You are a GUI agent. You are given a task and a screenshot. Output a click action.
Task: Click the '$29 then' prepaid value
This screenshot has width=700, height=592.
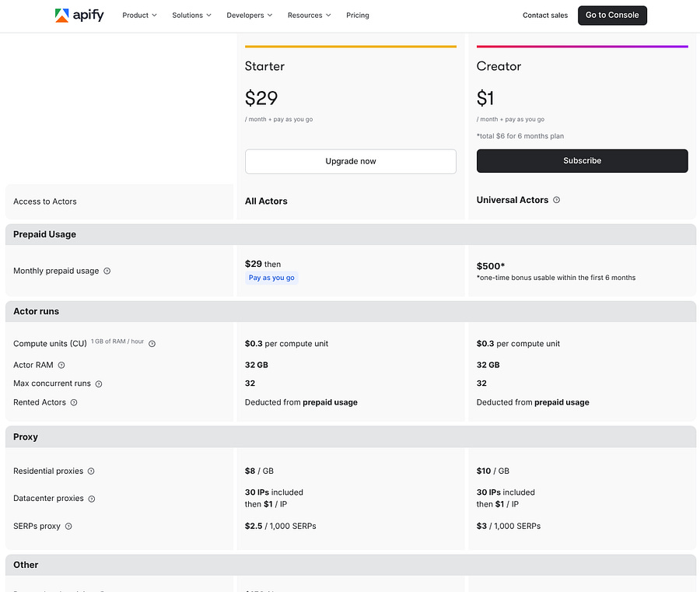coord(263,264)
